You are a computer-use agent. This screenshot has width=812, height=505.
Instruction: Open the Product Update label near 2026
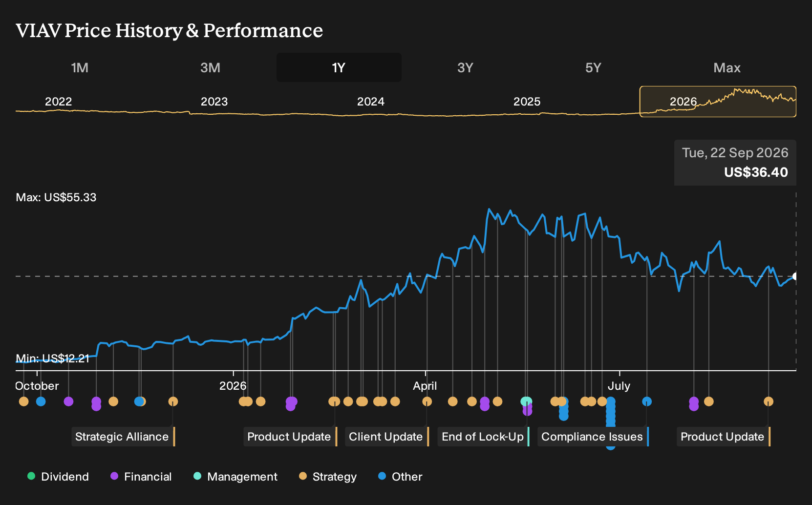click(x=291, y=437)
